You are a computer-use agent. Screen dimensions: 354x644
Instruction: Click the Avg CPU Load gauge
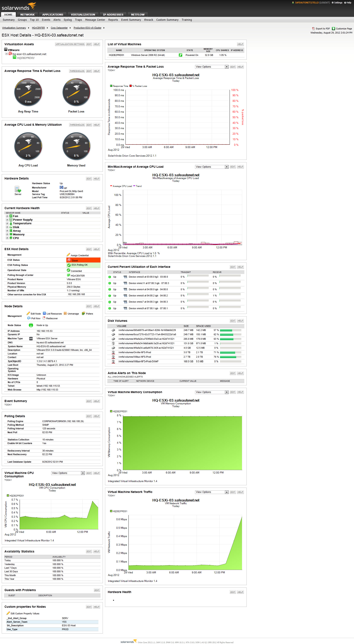(x=28, y=146)
